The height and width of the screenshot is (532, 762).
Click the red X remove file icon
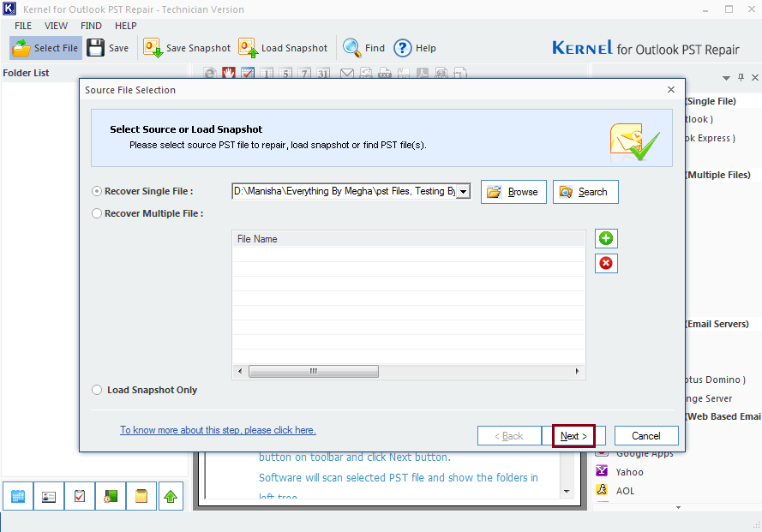[606, 263]
